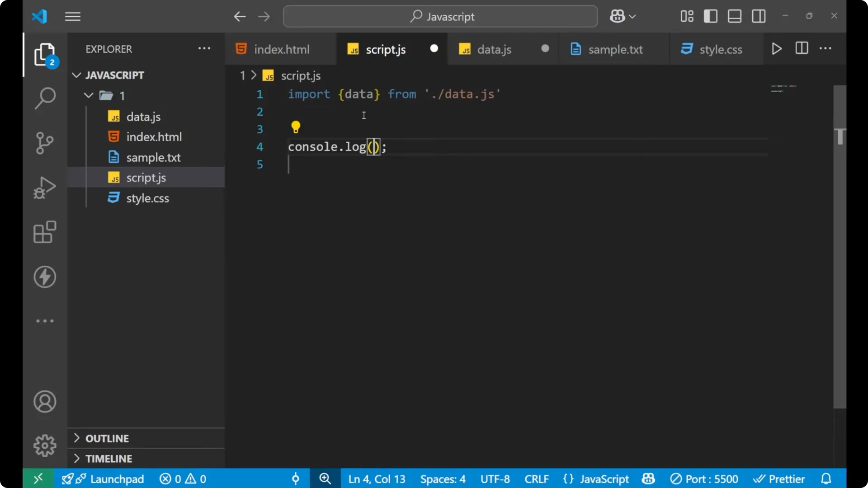Click the Javascript search bar at top
The width and height of the screenshot is (868, 488).
tap(440, 16)
